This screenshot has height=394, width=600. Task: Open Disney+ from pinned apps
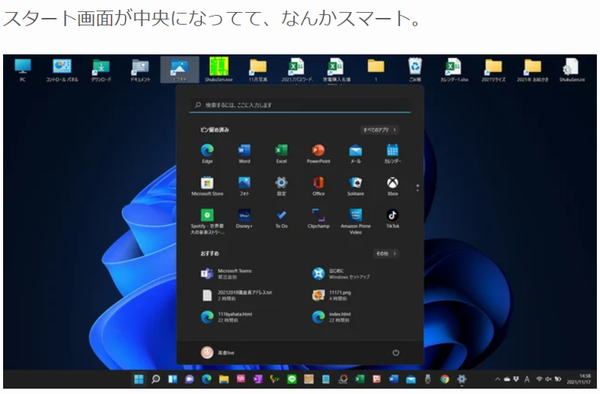244,218
